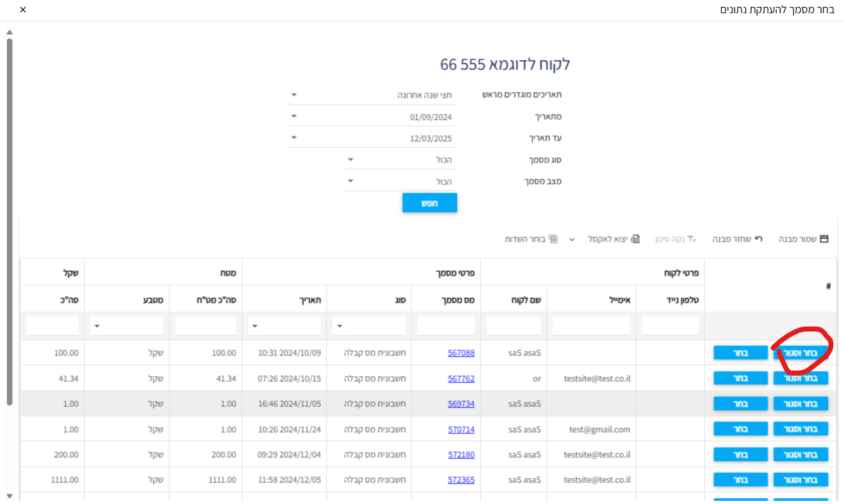Click בחר וסגור for document 572365

pos(801,479)
